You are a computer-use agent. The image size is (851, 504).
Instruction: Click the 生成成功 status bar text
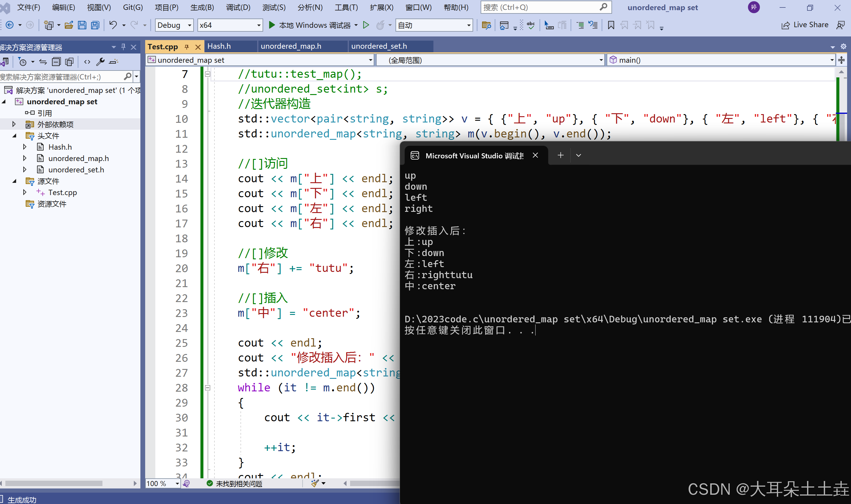coord(22,500)
